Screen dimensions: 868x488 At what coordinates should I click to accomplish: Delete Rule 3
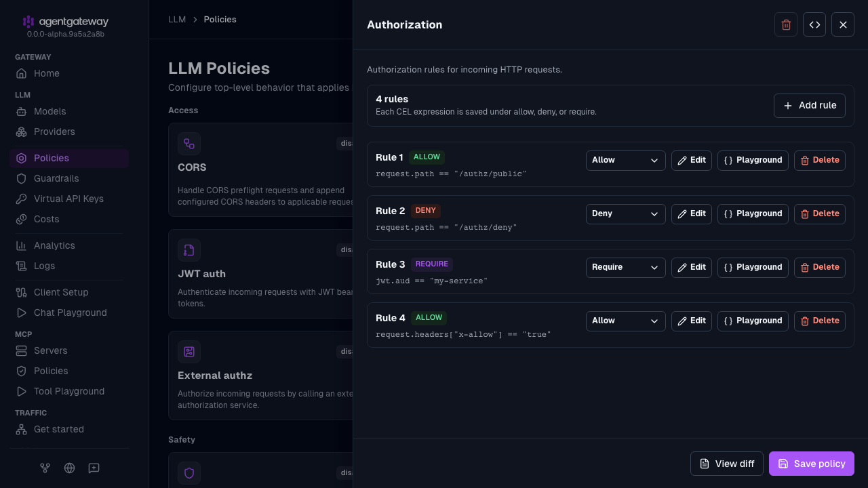pos(820,268)
